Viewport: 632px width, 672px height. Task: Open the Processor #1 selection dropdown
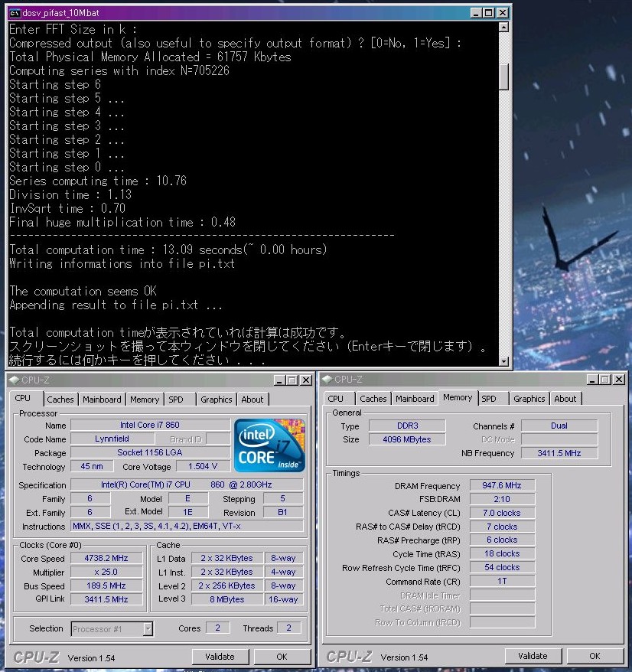148,628
